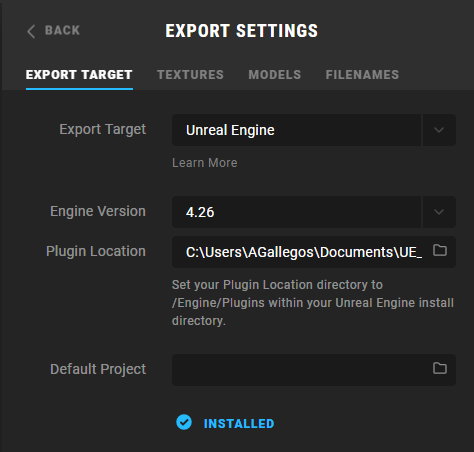This screenshot has height=452, width=474.
Task: Click the Plugin Location directory hint text
Action: pos(313,303)
